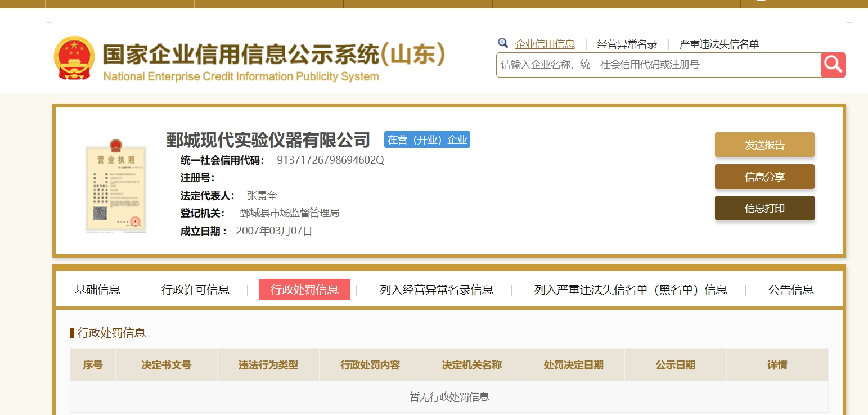The image size is (868, 415).
Task: Open the 列入经营异常名录信息 tab
Action: coord(437,290)
